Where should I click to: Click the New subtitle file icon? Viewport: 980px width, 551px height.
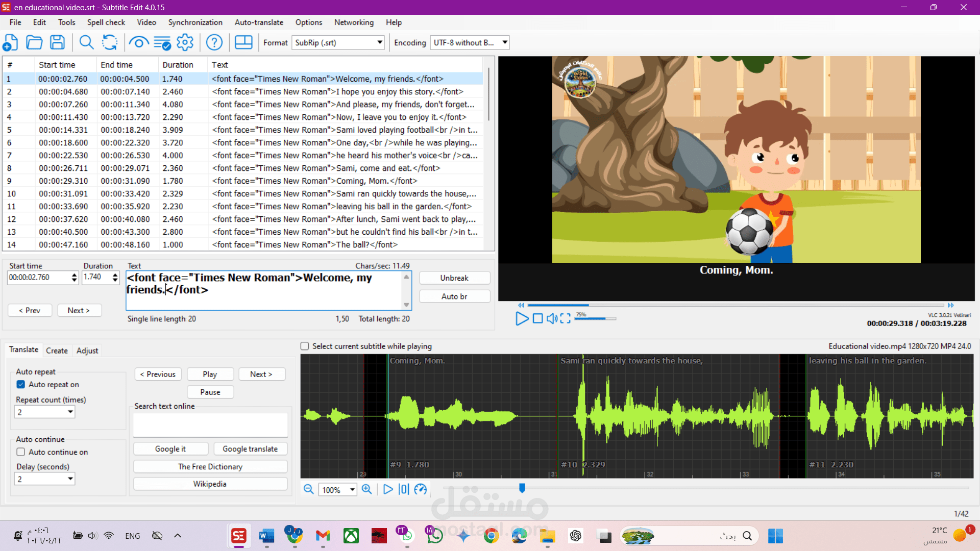point(11,42)
